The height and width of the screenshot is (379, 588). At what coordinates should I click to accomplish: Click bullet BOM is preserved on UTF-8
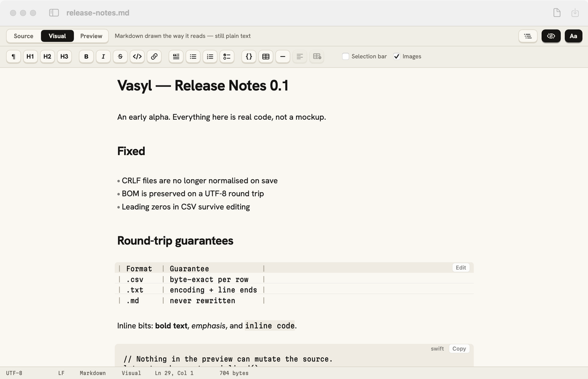[x=193, y=194]
